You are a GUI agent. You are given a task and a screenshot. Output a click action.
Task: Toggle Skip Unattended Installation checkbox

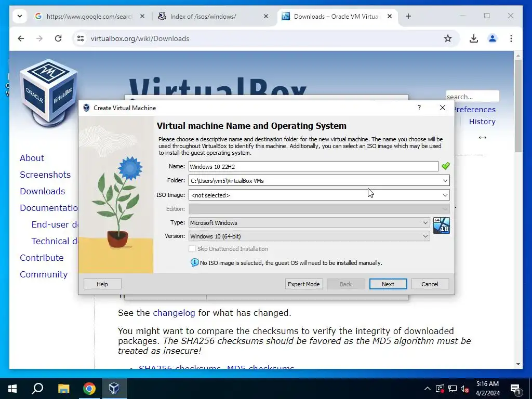pos(192,249)
